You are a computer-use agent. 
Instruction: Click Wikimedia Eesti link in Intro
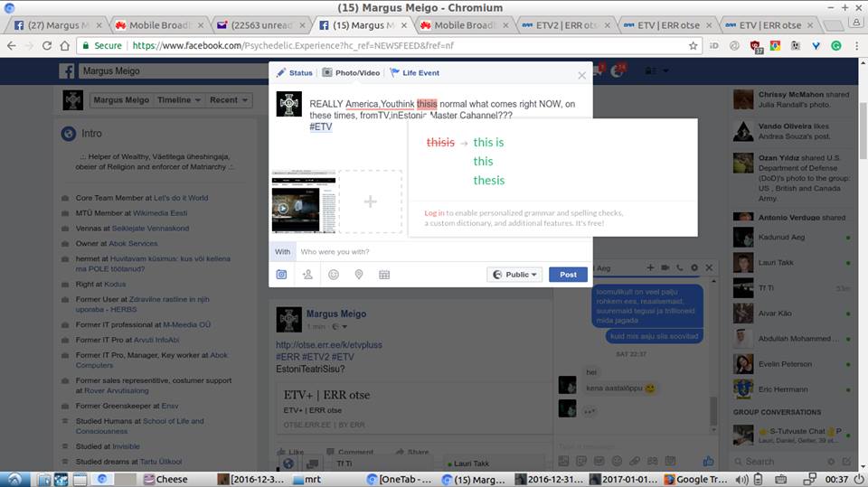coord(159,213)
